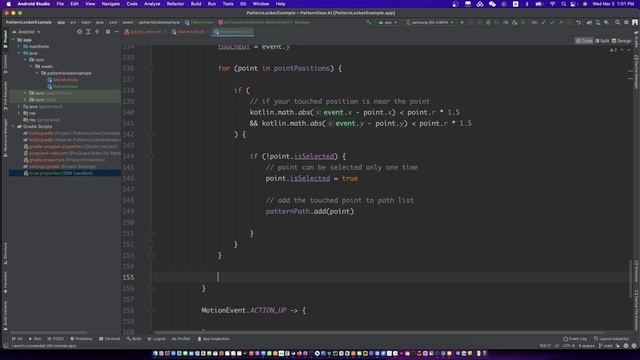The width and height of the screenshot is (640, 360).
Task: Place the caret on editor line 155
Action: click(x=390, y=277)
